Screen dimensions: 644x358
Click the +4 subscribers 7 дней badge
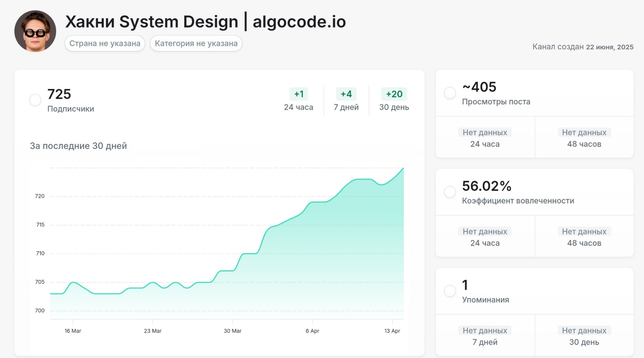[x=346, y=94]
